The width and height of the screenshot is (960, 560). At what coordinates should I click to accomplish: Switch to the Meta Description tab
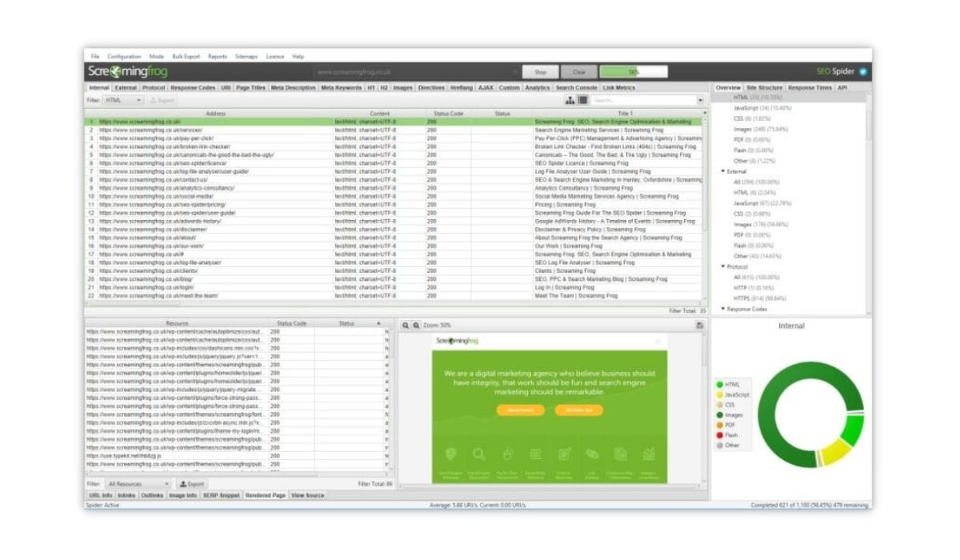pyautogui.click(x=294, y=88)
